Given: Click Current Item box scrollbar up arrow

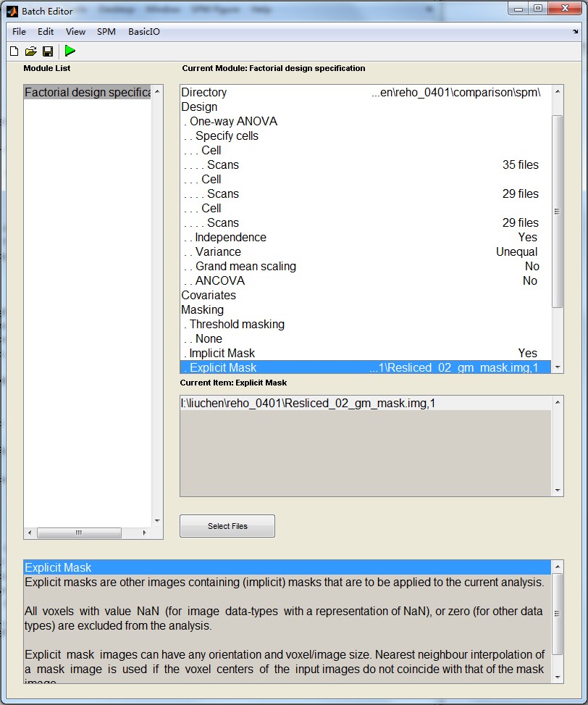Looking at the screenshot, I should [558, 402].
